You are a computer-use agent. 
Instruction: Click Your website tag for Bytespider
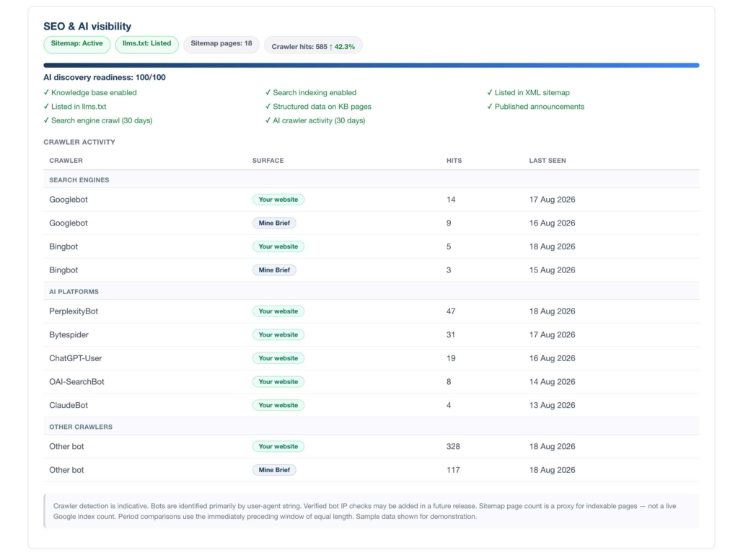pos(278,334)
